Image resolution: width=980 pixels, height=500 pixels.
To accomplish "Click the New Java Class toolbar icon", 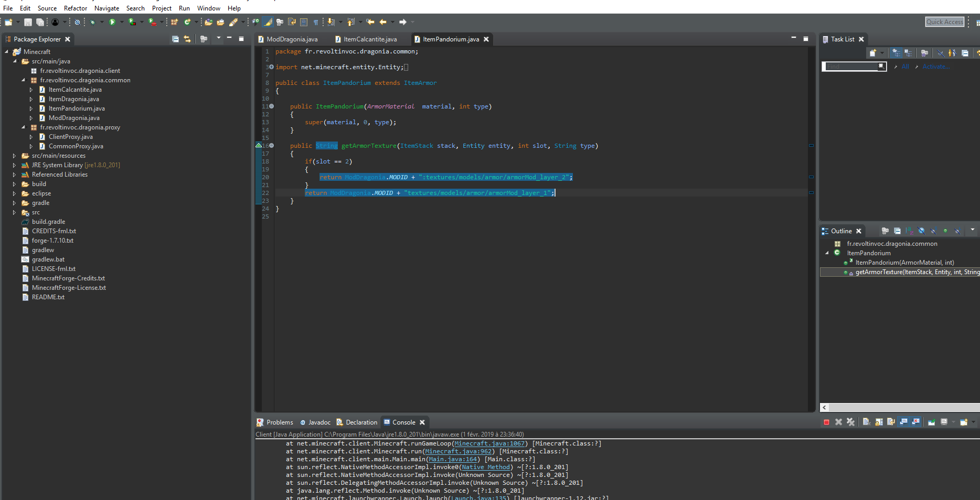I will tap(187, 22).
